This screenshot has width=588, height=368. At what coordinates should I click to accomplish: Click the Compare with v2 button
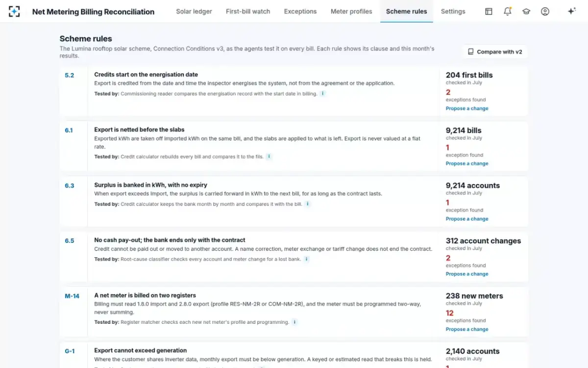(495, 52)
